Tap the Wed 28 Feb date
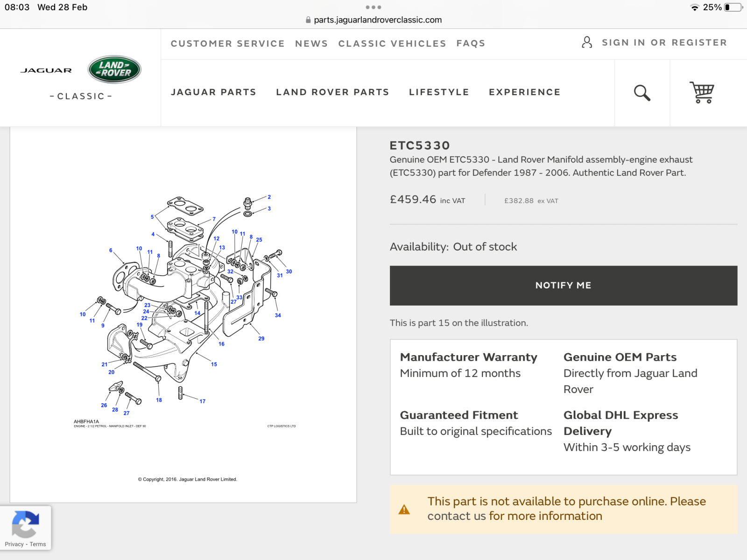 (63, 7)
